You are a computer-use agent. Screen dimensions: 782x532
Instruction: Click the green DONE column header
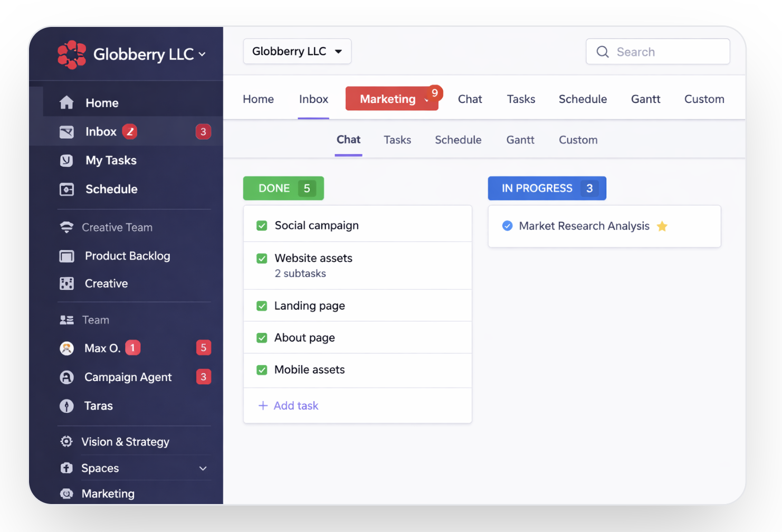[283, 188]
